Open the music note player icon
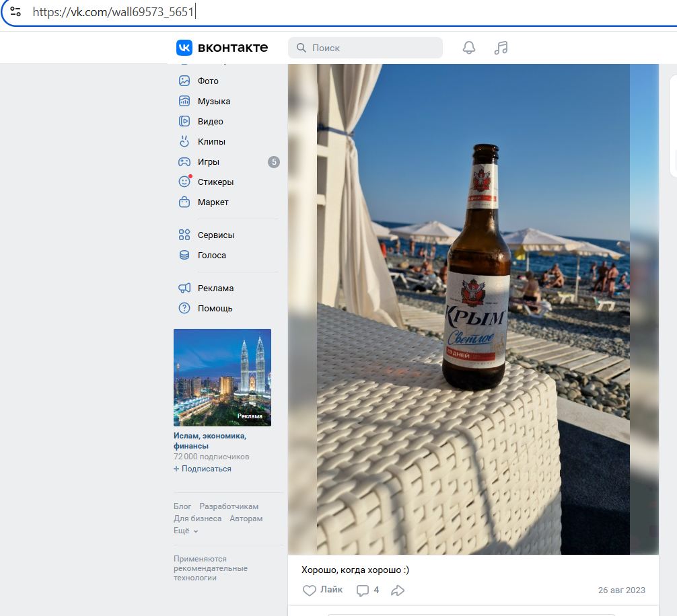The width and height of the screenshot is (677, 616). click(501, 48)
